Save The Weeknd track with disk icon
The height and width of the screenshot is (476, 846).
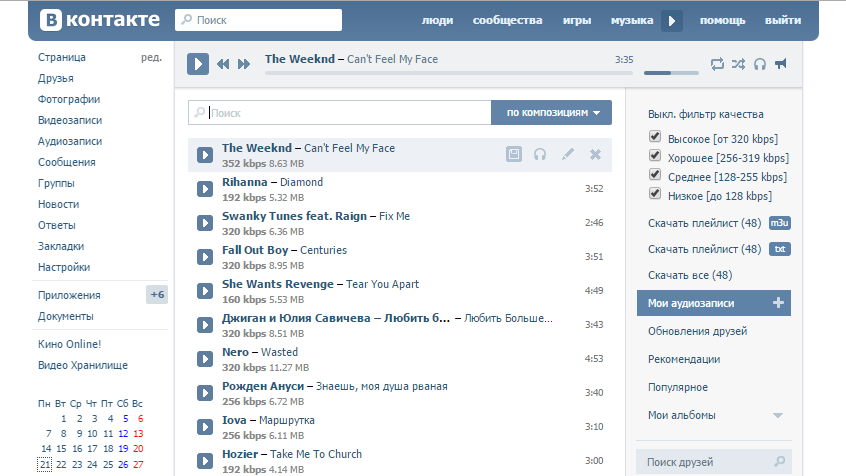coord(514,154)
